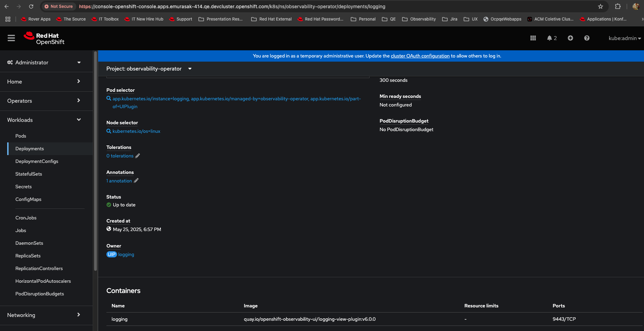Click the 9443/TCP port value
The width and height of the screenshot is (644, 331).
[564, 319]
